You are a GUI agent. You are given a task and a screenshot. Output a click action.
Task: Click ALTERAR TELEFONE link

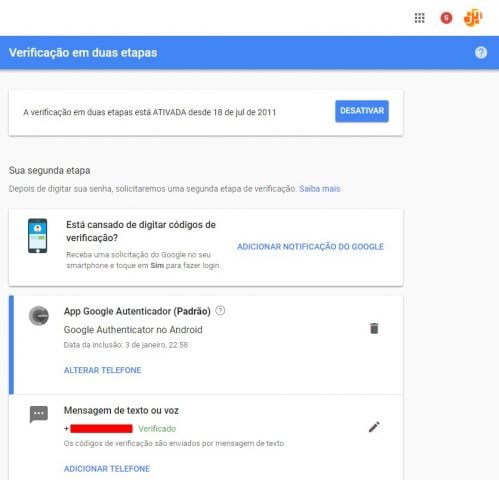(102, 370)
